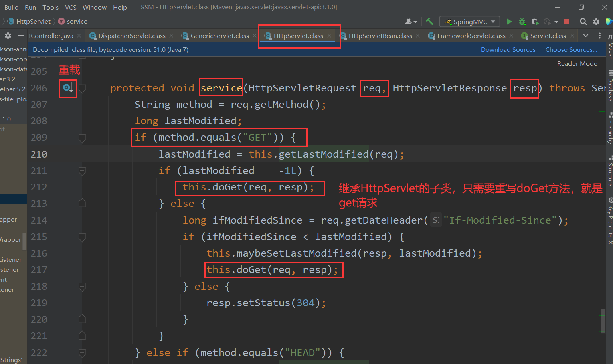Toggle the fold end marker at line 220
The width and height of the screenshot is (613, 364).
(x=82, y=319)
